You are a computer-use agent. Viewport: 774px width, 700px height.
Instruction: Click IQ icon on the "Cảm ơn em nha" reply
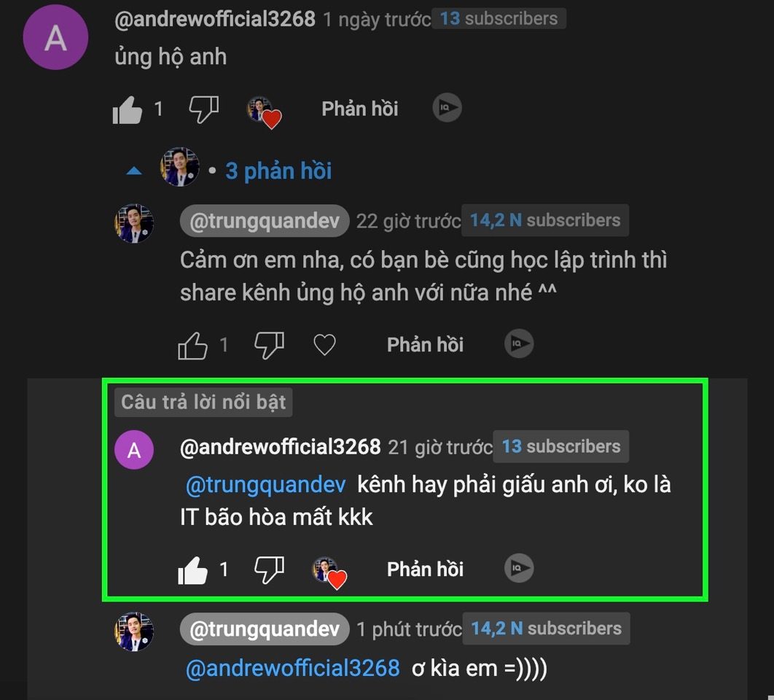[x=518, y=343]
